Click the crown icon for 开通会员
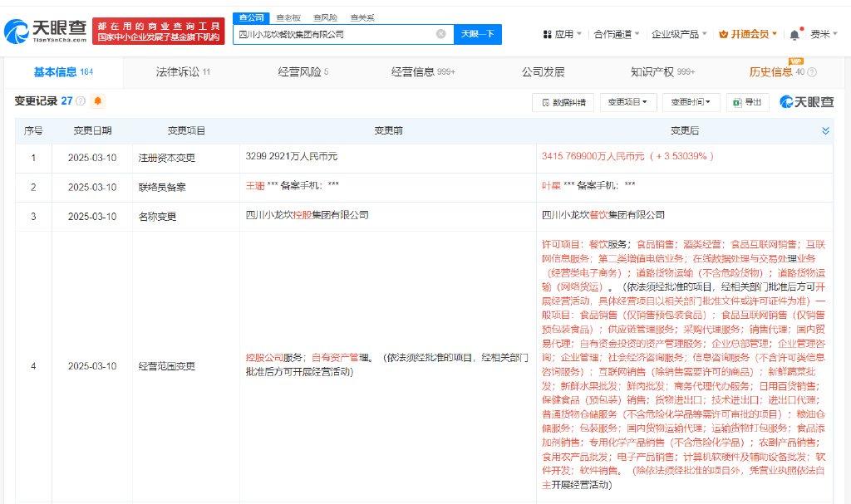 (724, 35)
